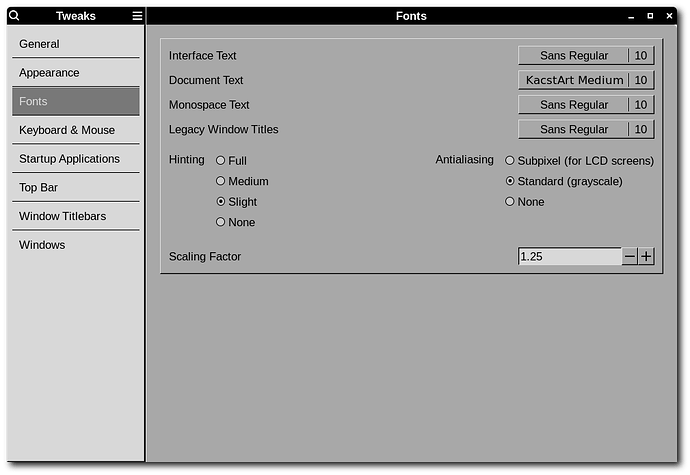
Task: Select Window Titlebars in sidebar
Action: (76, 216)
